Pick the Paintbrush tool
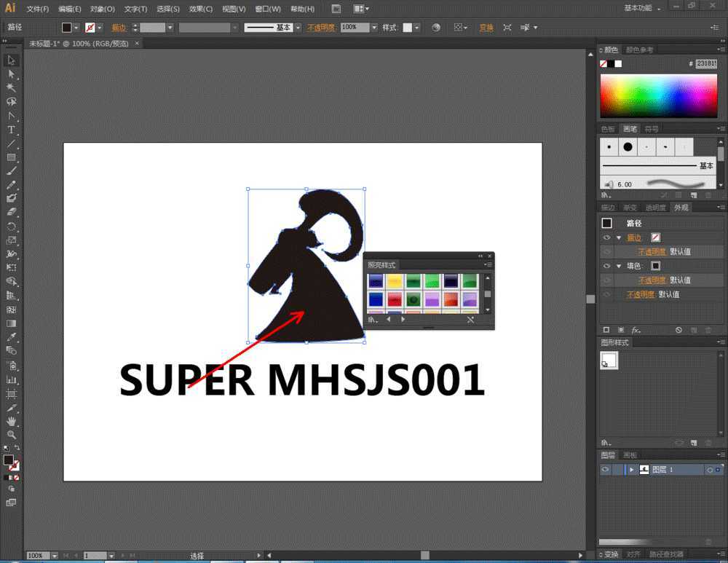The image size is (728, 563). [11, 171]
